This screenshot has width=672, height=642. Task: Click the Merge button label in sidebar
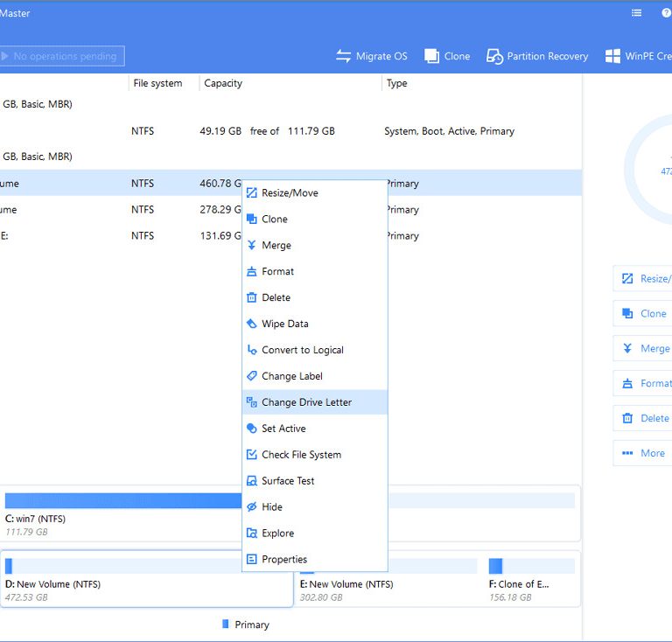point(654,348)
